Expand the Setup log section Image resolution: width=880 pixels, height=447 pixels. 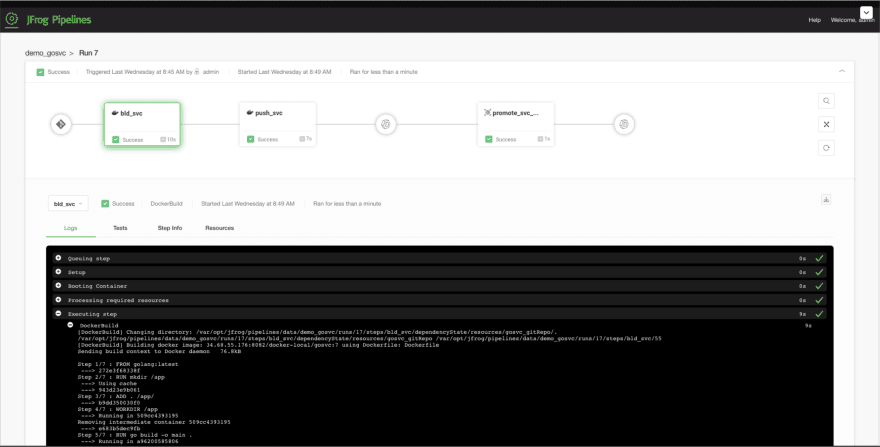[x=58, y=272]
